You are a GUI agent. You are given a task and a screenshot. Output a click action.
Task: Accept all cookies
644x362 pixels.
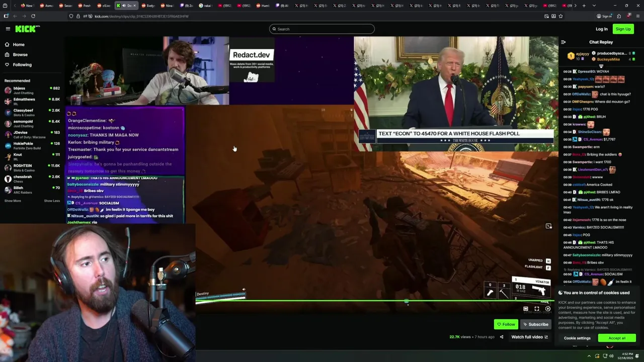coord(617,338)
